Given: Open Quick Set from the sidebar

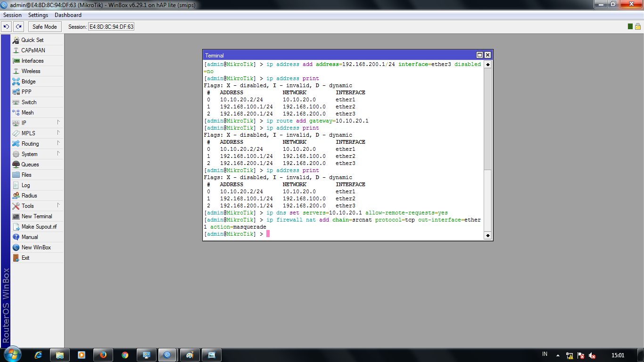Looking at the screenshot, I should (x=32, y=40).
